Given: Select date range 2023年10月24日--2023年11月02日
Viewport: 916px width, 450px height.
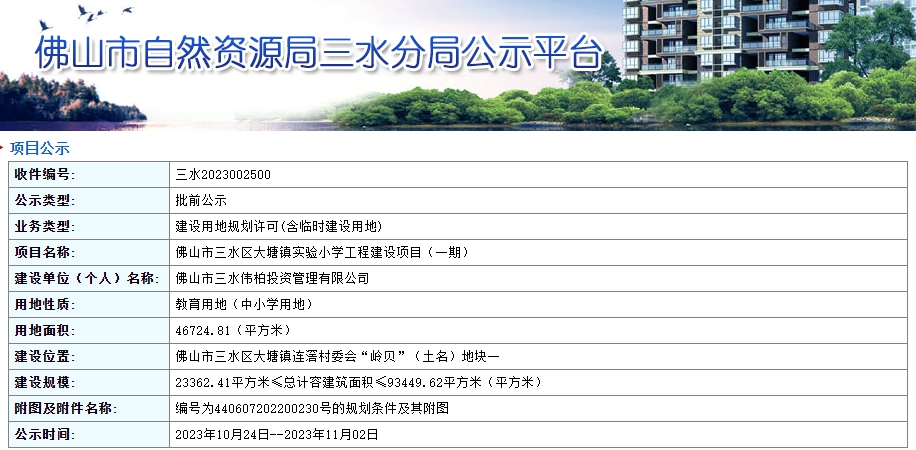Looking at the screenshot, I should [x=277, y=435].
